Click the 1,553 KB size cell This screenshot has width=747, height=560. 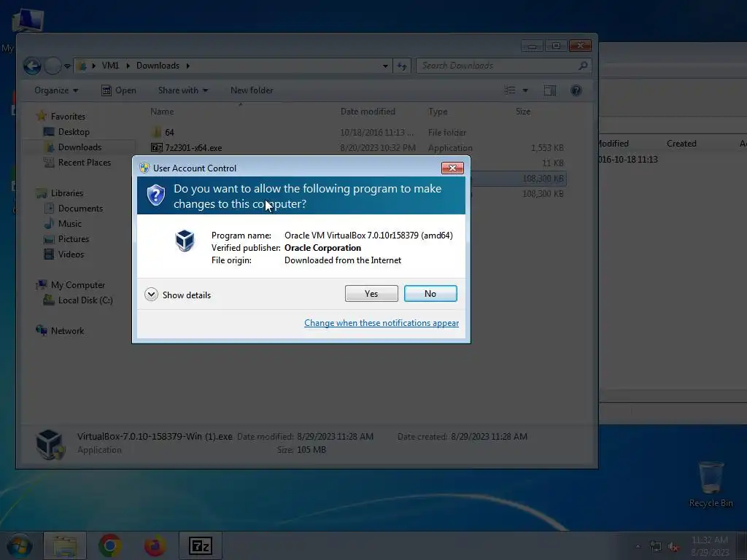click(547, 147)
